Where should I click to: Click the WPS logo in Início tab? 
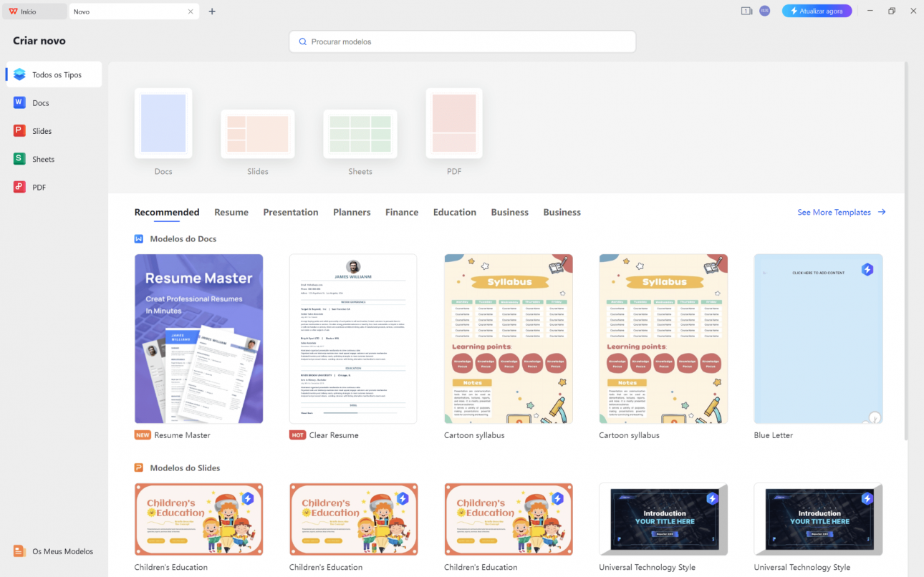point(14,11)
